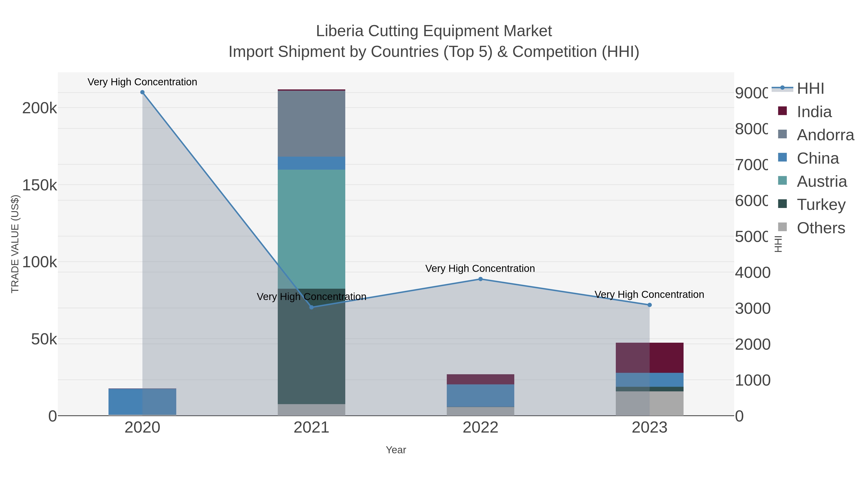Screen dimensions: 868x488
Task: Click the 100k y-axis tick label
Action: click(x=40, y=262)
